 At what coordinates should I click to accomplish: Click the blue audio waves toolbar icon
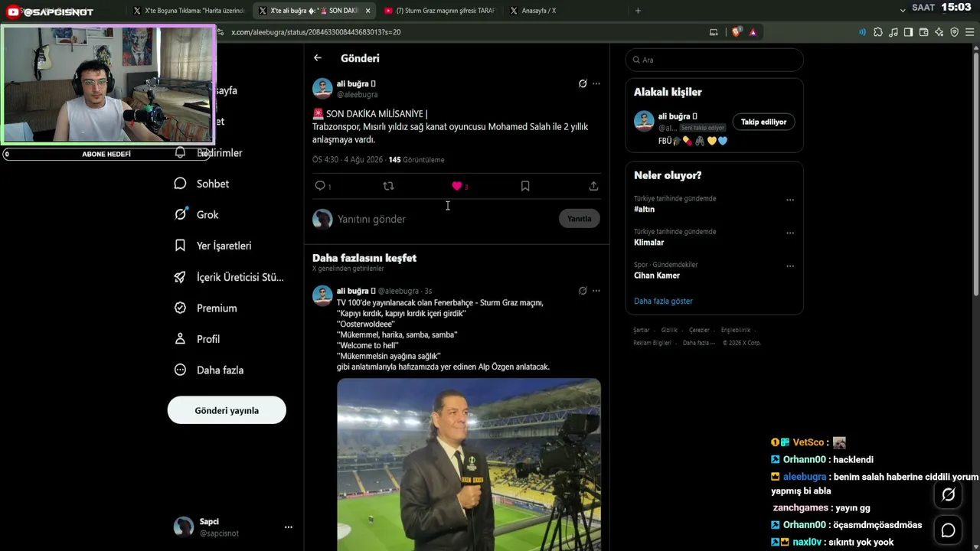863,32
